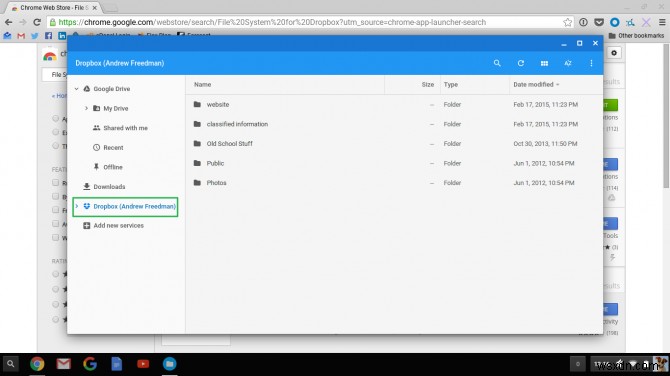
Task: Open Other bookmarks folder
Action: click(x=636, y=35)
